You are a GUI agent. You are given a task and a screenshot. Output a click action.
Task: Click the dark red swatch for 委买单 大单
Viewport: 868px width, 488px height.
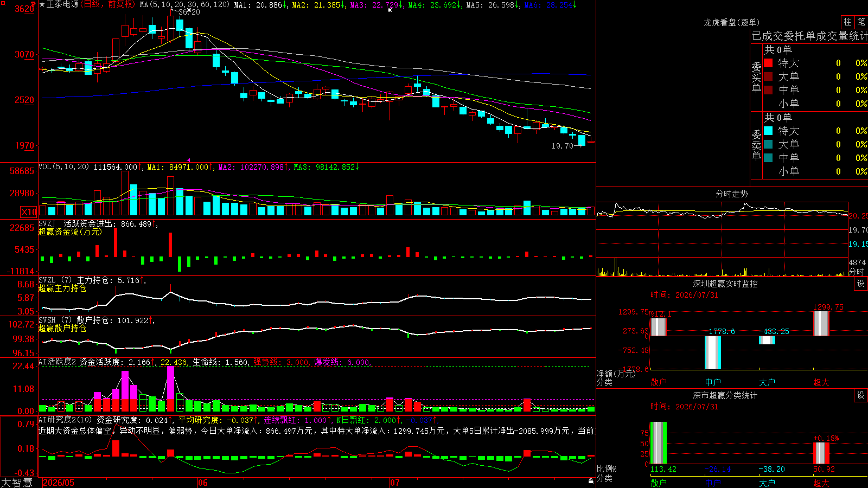(x=768, y=76)
